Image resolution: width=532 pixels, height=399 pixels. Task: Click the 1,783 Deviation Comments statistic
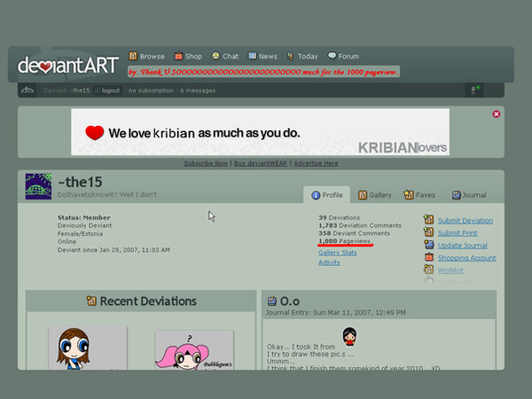pos(360,225)
